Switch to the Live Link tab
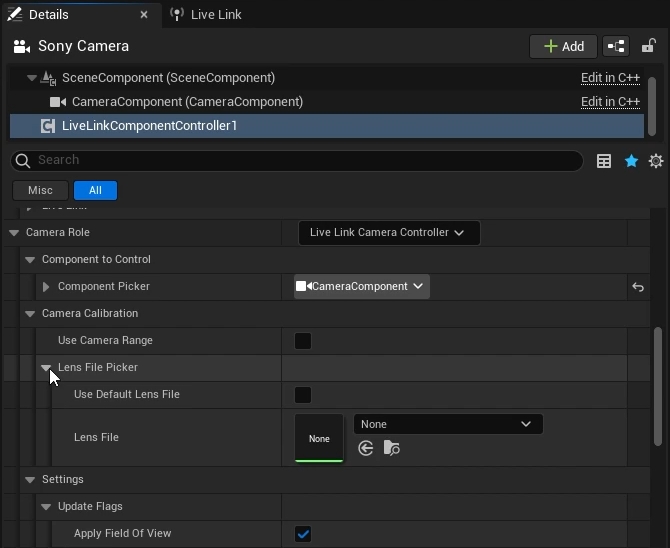 pos(215,14)
